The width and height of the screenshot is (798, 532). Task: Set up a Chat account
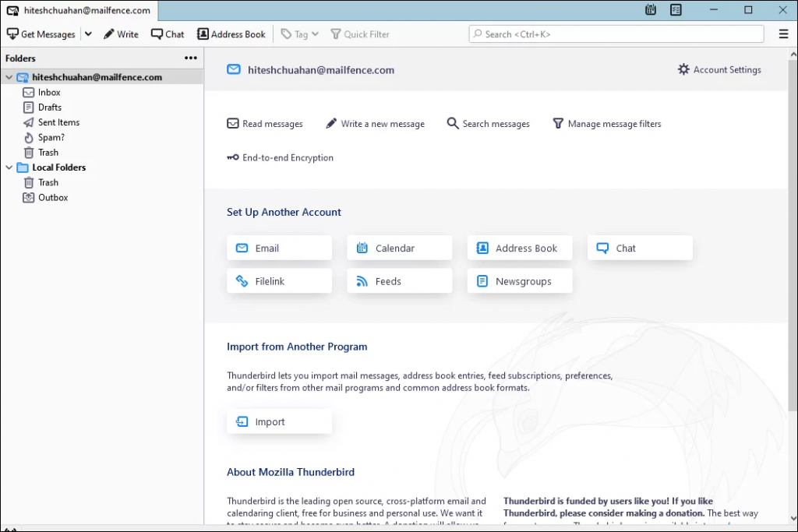click(640, 248)
